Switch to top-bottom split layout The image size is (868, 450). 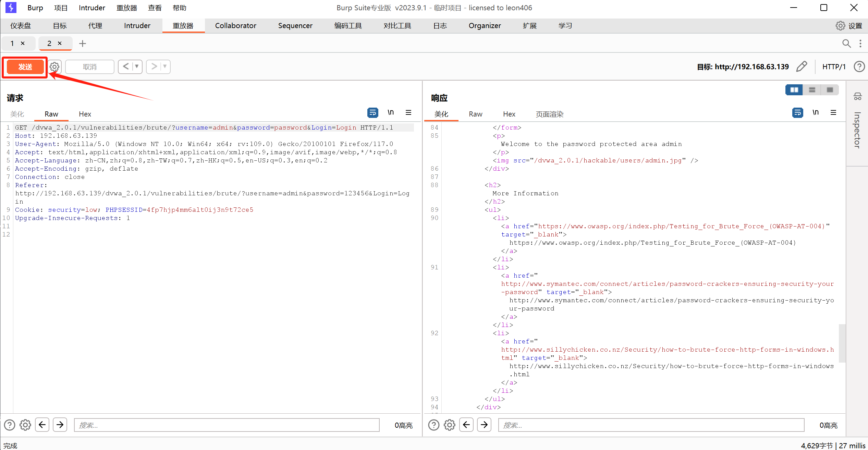pos(812,90)
